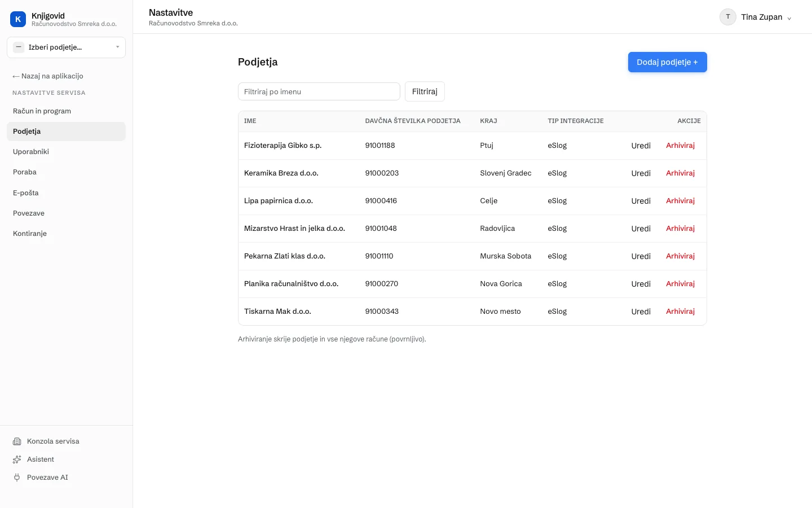Image resolution: width=812 pixels, height=508 pixels.
Task: Expand the Tina Zupan user menu chevron
Action: pyautogui.click(x=789, y=18)
